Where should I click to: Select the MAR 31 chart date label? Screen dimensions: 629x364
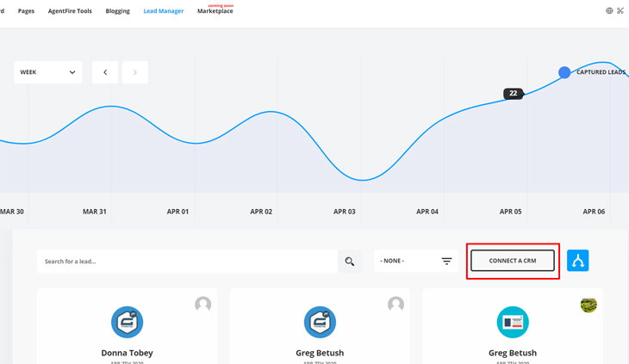[x=95, y=212]
